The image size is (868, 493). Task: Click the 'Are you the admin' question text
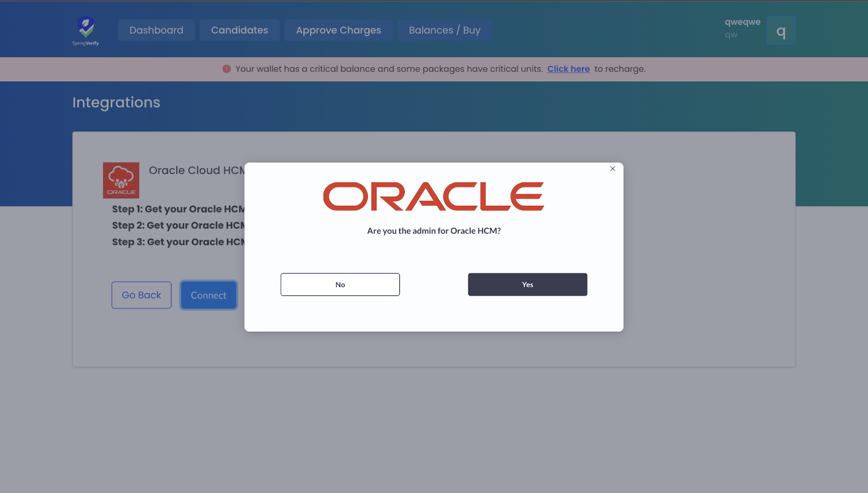(434, 231)
